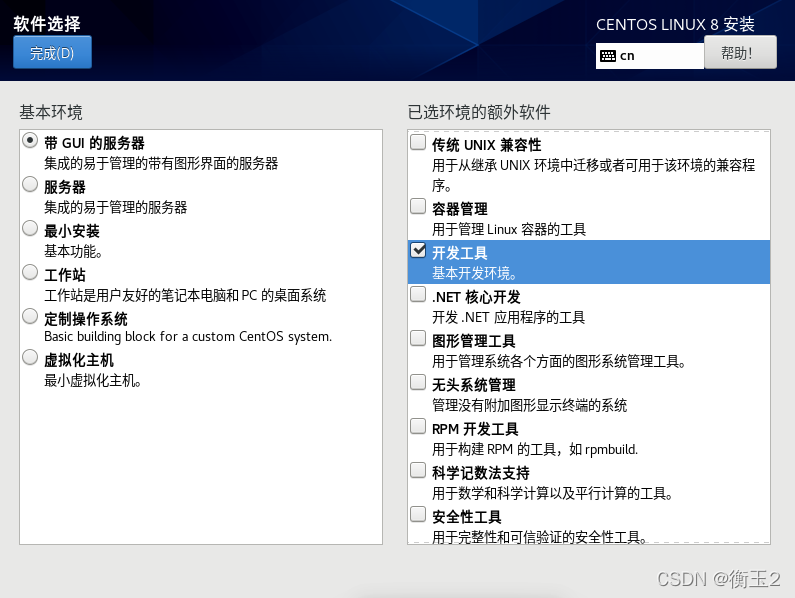Click the 传统 UNIX 兼容性 title text

[x=487, y=145]
